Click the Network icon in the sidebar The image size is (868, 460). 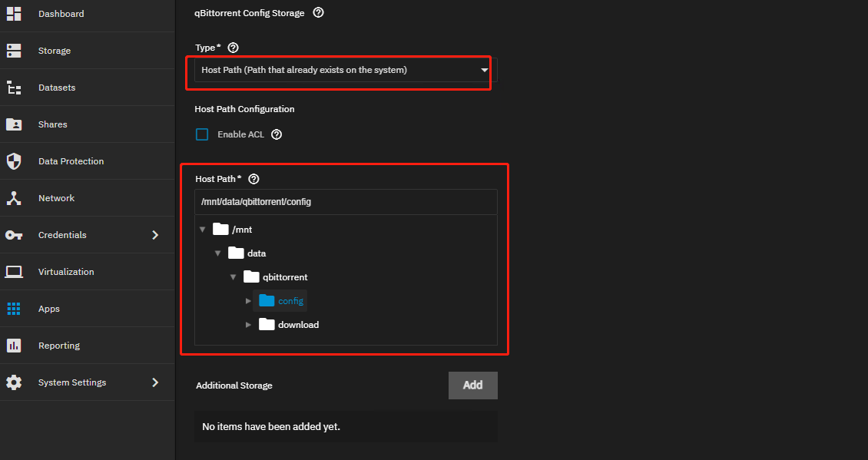tap(14, 198)
